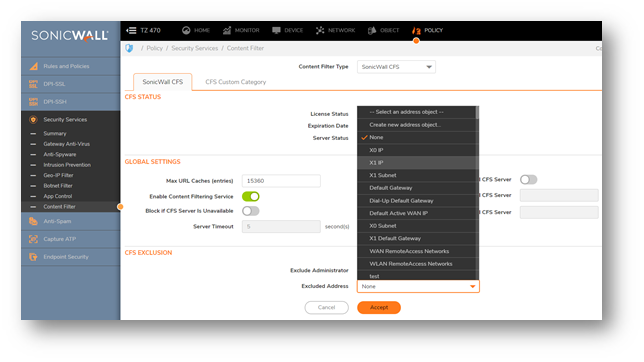Viewport: 644px width, 362px height.
Task: Toggle Enable Content Filtering Service switch
Action: 251,196
